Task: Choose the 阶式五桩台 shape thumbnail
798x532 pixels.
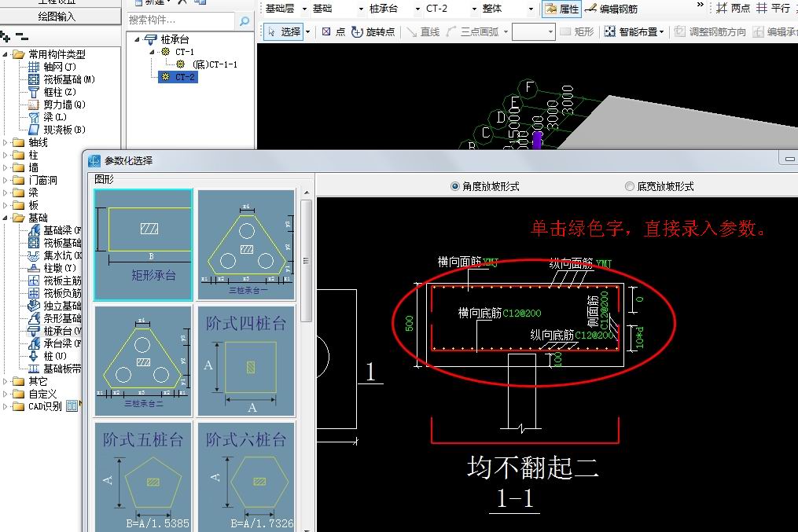Action: pyautogui.click(x=143, y=476)
